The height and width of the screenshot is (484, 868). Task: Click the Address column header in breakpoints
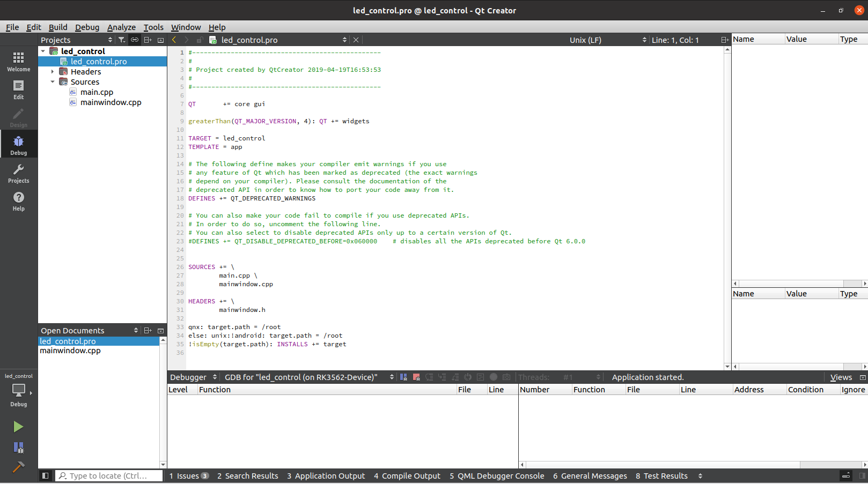tap(759, 390)
